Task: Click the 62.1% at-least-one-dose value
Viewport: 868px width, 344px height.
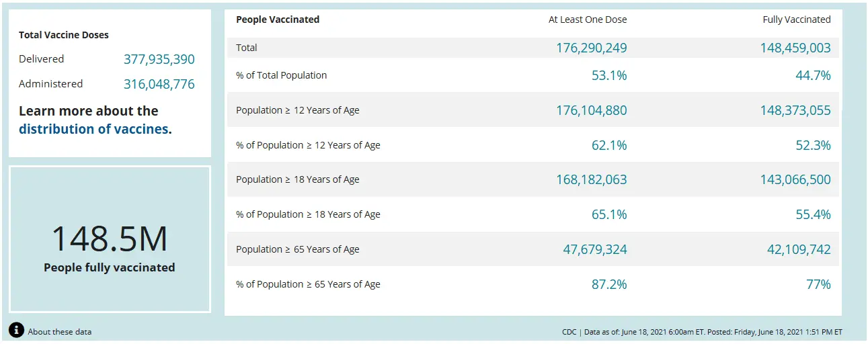Action: 609,145
